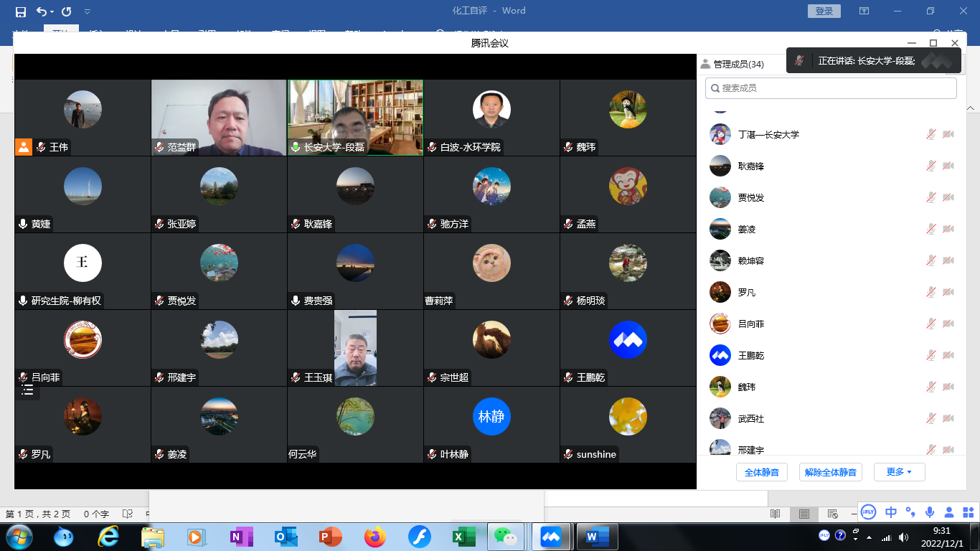Click the Word save icon
Screen dimensions: 980x551
(x=21, y=11)
